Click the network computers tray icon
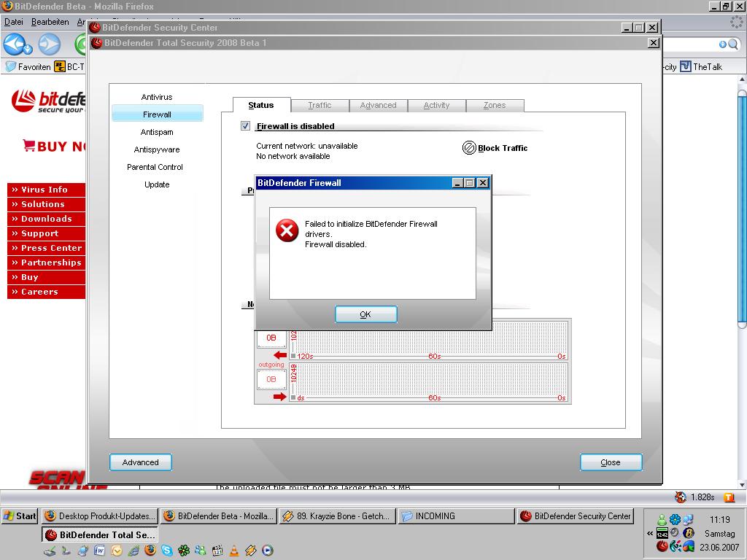 (x=688, y=519)
